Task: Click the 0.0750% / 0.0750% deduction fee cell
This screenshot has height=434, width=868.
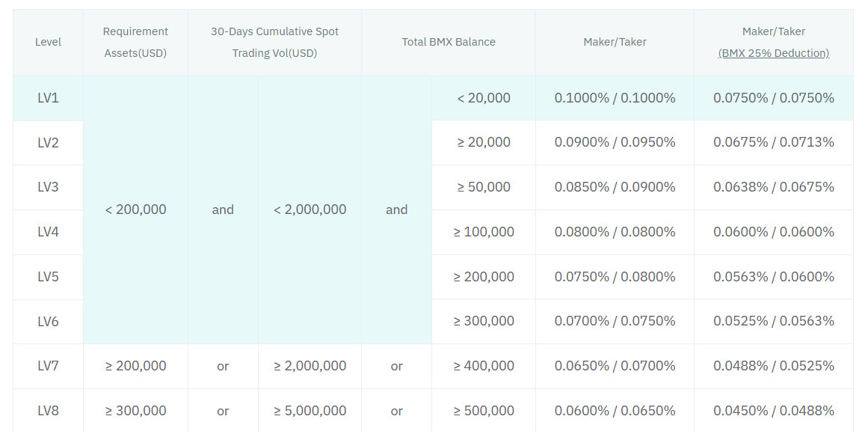Action: tap(773, 98)
